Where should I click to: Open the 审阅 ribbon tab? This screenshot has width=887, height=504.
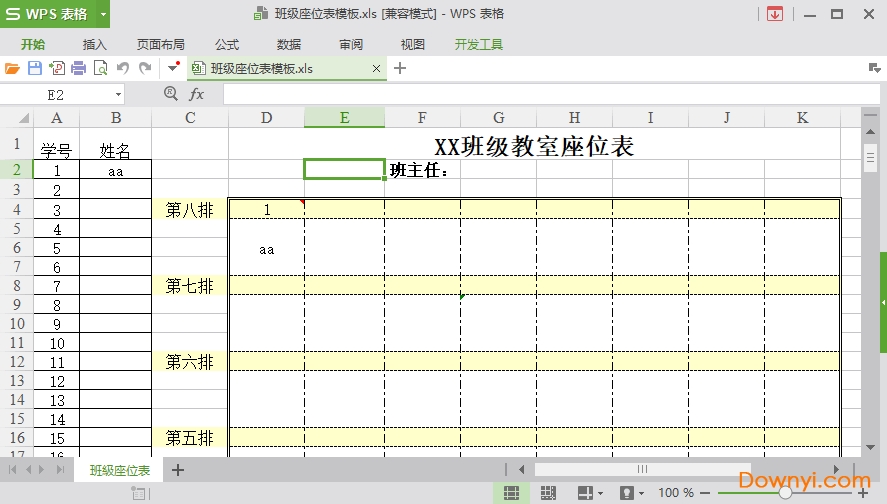[x=351, y=44]
